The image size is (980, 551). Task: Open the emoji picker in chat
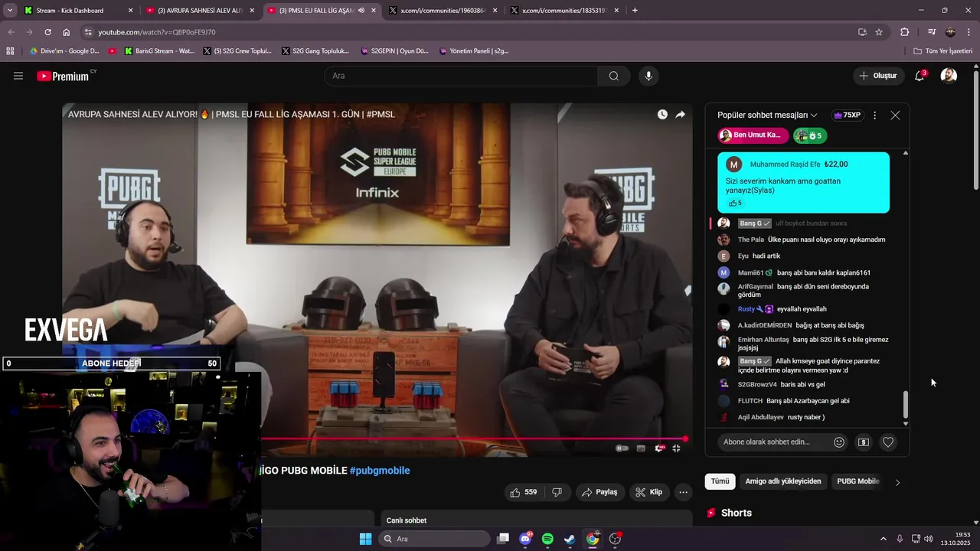pyautogui.click(x=839, y=442)
